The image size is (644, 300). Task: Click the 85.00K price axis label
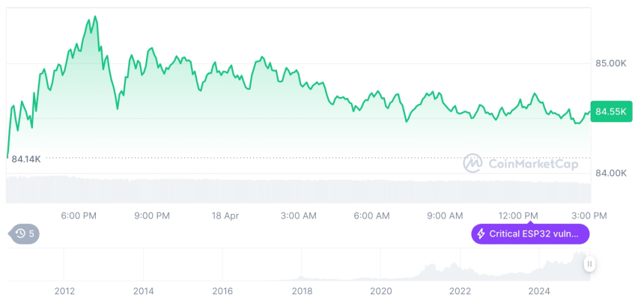pyautogui.click(x=610, y=64)
